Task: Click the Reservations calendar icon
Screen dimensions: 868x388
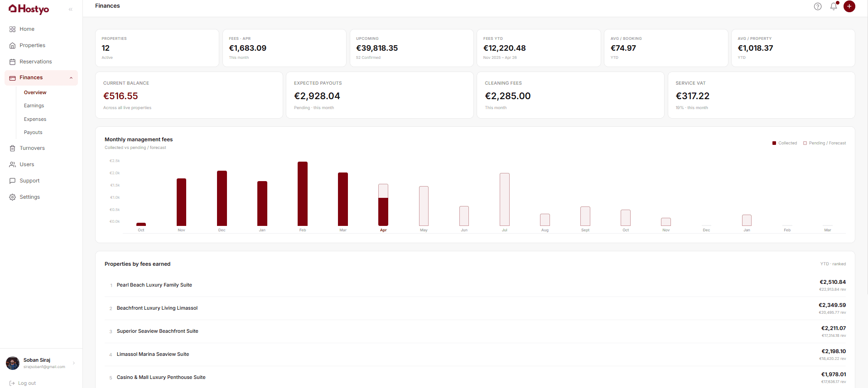Action: [12, 62]
